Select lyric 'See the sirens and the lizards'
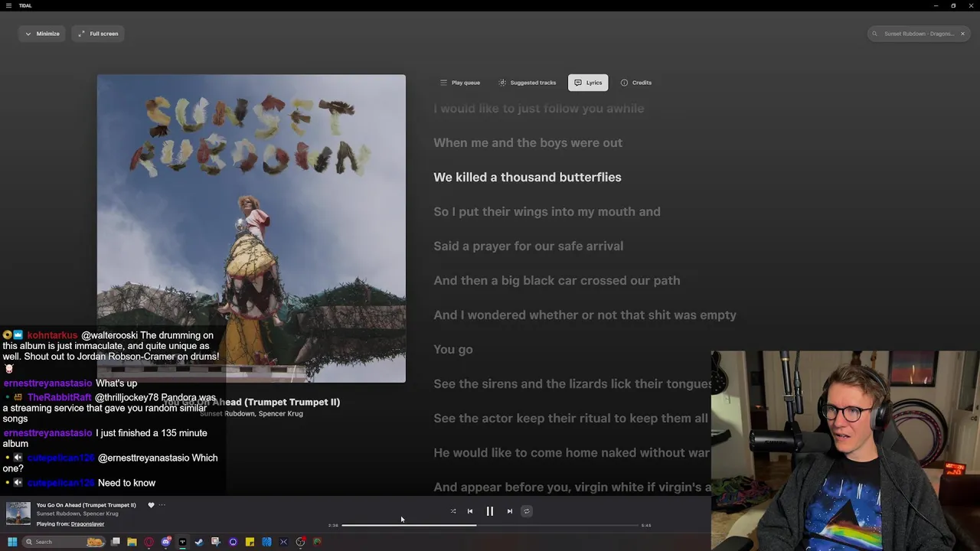This screenshot has width=980, height=551. [x=572, y=383]
